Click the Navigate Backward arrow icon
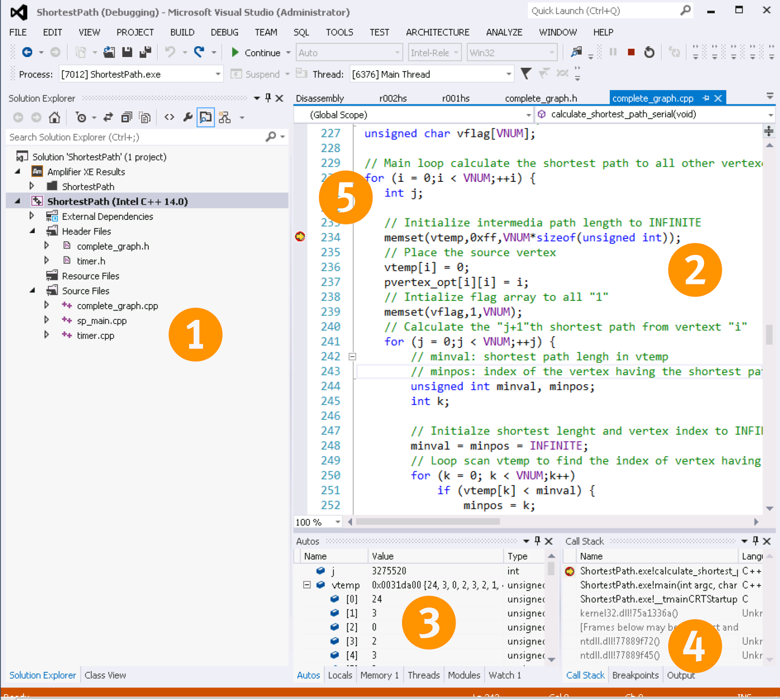Viewport: 780px width, 700px height. pyautogui.click(x=27, y=52)
